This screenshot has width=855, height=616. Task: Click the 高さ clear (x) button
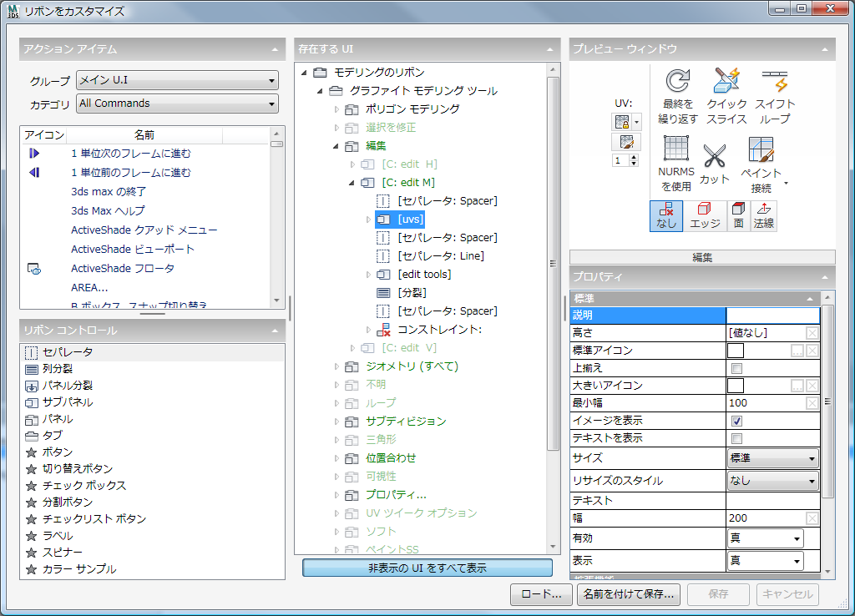[812, 333]
